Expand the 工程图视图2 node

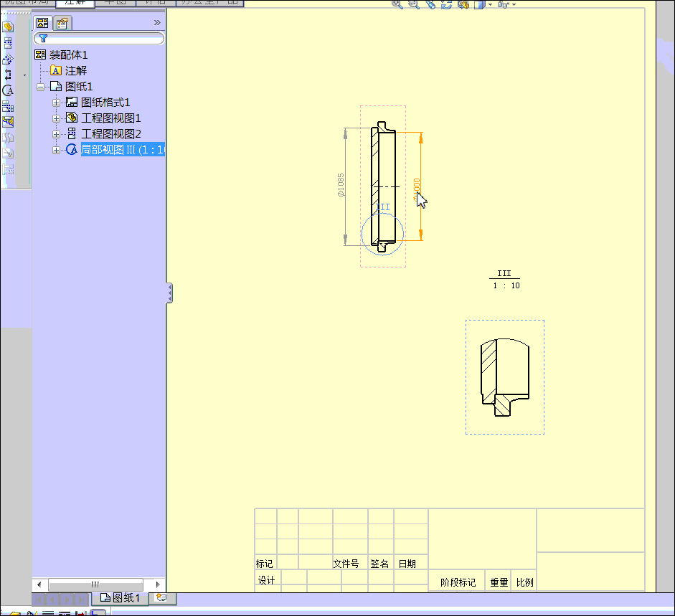pyautogui.click(x=56, y=134)
